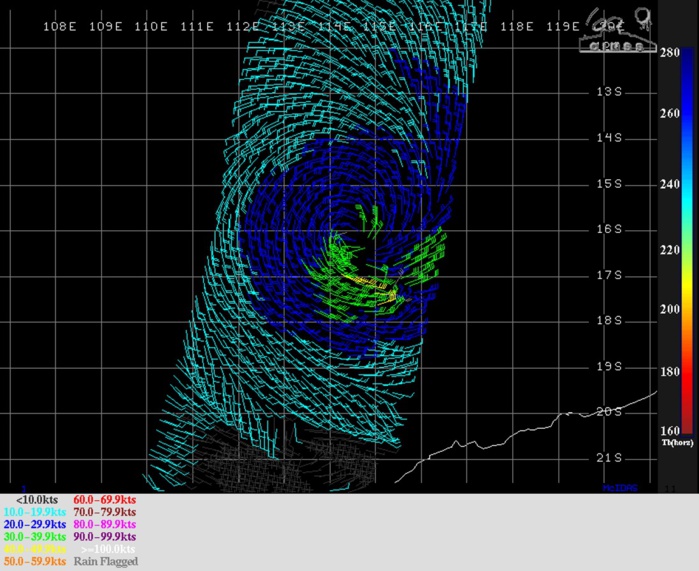This screenshot has height=571, width=699.
Task: Select the 30.0-39.9kts green legend entry
Action: coord(35,536)
